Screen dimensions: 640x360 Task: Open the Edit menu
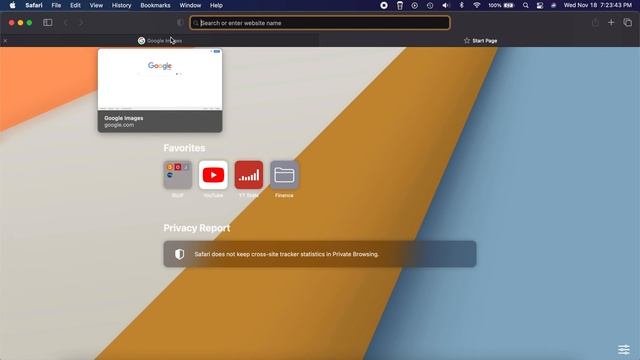(x=75, y=5)
